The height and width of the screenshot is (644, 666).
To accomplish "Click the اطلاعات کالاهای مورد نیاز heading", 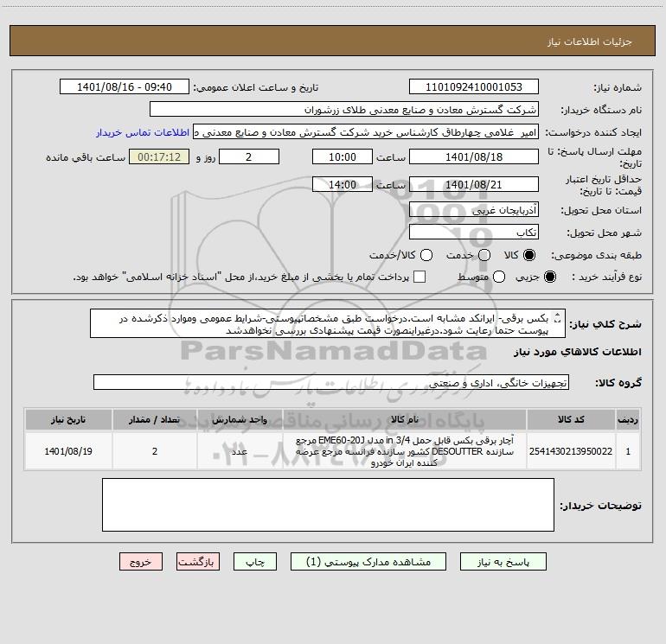I will click(x=577, y=352).
